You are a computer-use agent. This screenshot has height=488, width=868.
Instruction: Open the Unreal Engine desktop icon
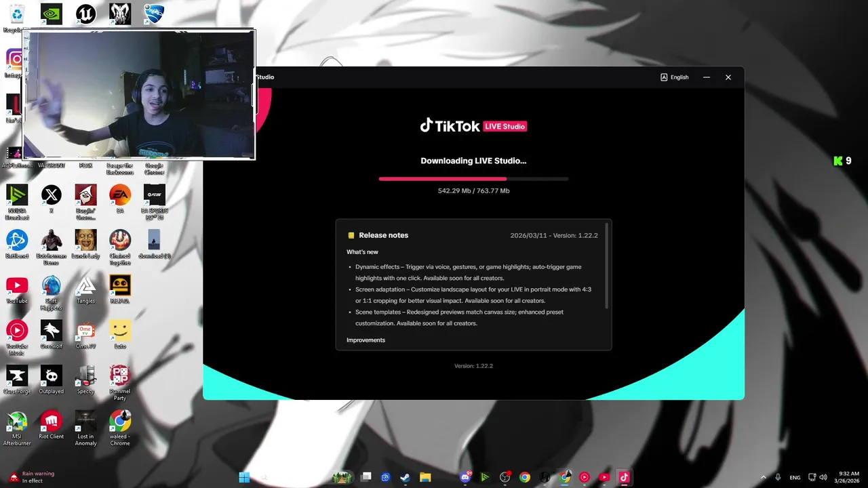[x=85, y=14]
